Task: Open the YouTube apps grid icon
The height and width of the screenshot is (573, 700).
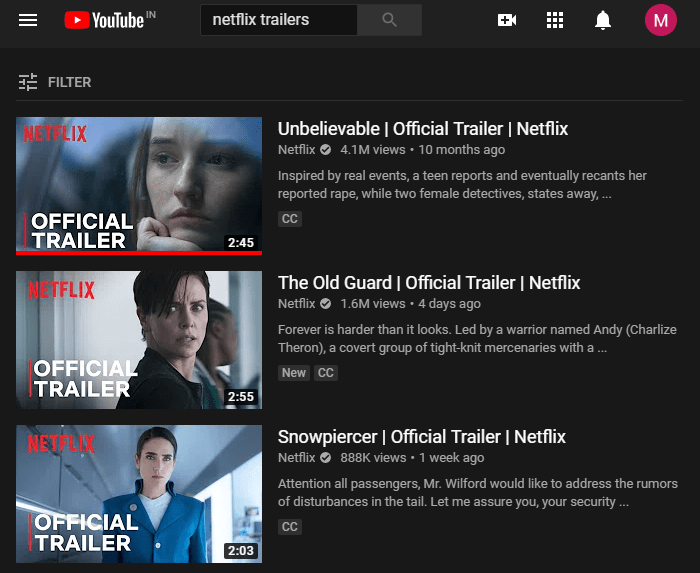Action: click(555, 20)
